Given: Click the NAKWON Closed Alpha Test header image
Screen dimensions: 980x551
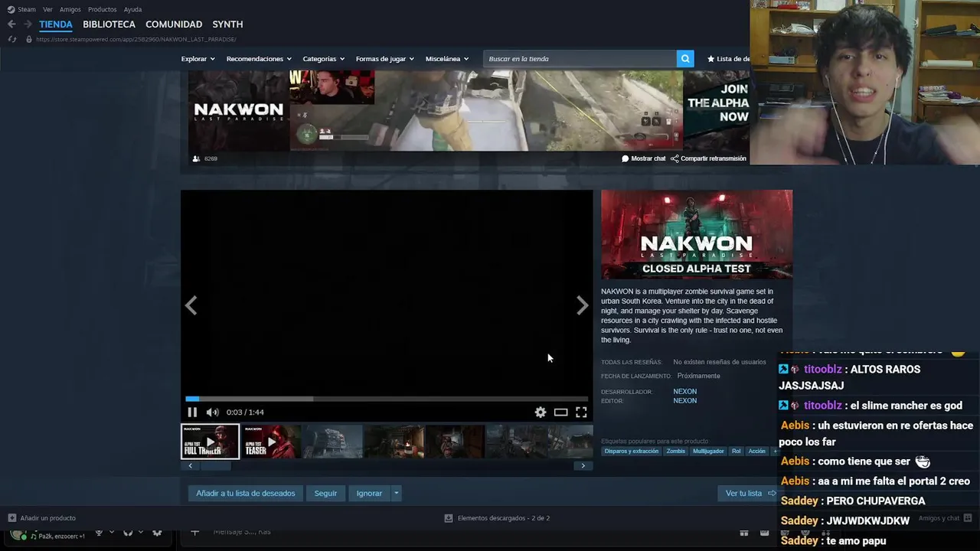Looking at the screenshot, I should (x=697, y=234).
